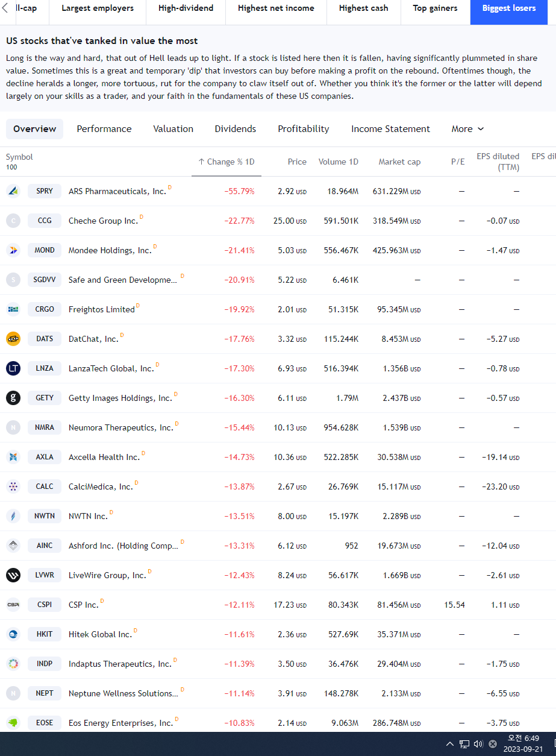Image resolution: width=556 pixels, height=756 pixels.
Task: Click the Safe and Green Development logo
Action: [13, 280]
